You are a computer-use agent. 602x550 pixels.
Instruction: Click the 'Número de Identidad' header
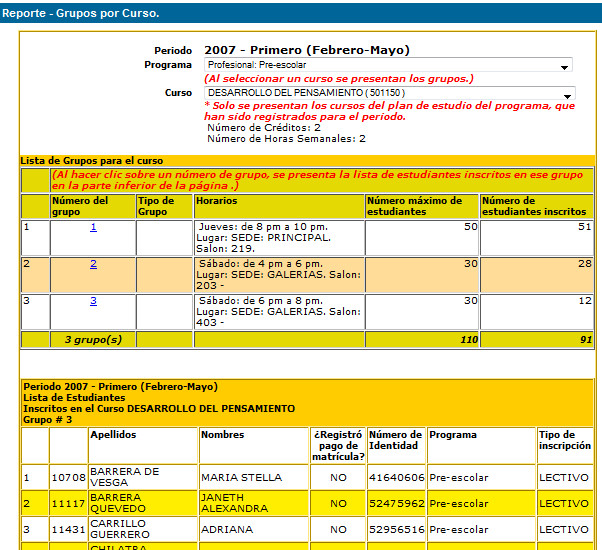[397, 445]
